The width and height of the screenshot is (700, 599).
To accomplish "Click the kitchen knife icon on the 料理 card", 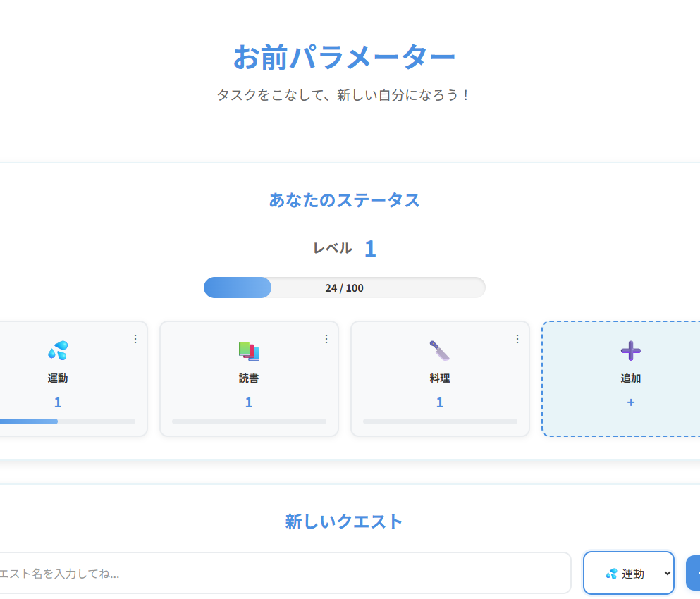I will point(439,350).
